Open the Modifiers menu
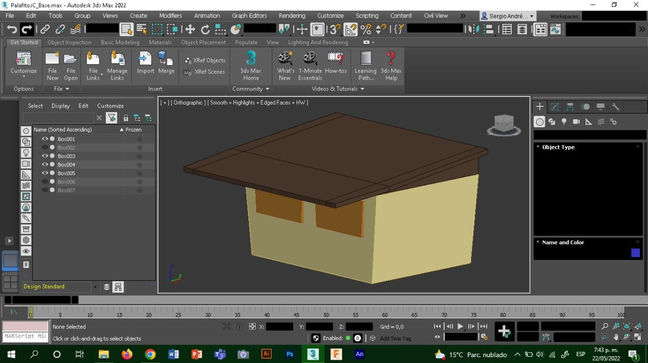 click(171, 16)
